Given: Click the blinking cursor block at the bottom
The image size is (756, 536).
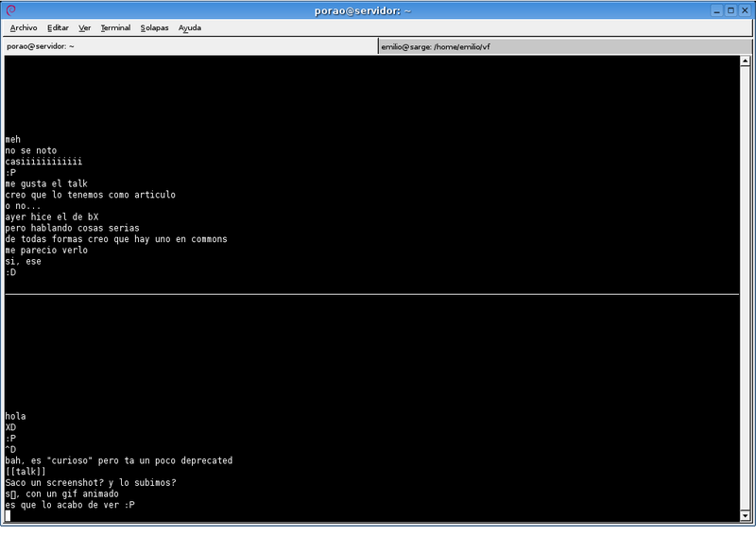Looking at the screenshot, I should pos(8,516).
